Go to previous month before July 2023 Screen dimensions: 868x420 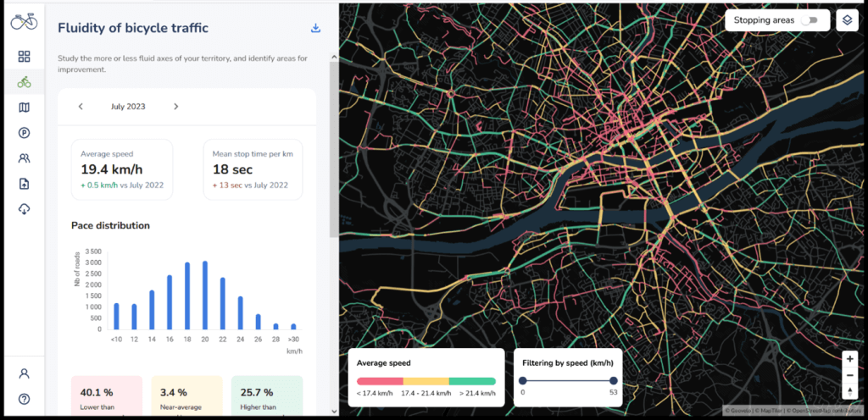81,107
